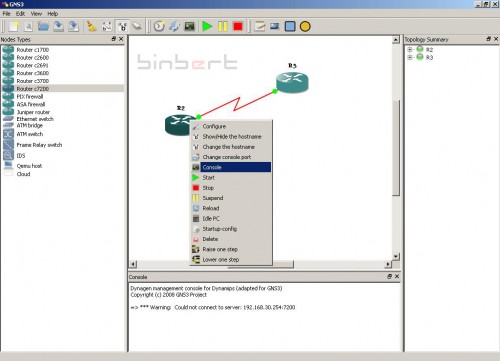
Task: Click the red Stop all devices icon
Action: [238, 26]
